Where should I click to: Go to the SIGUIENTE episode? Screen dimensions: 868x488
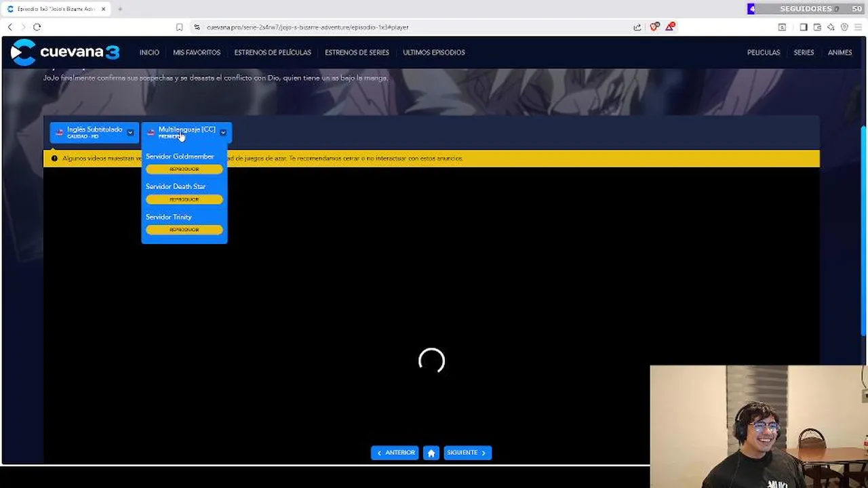pos(468,453)
